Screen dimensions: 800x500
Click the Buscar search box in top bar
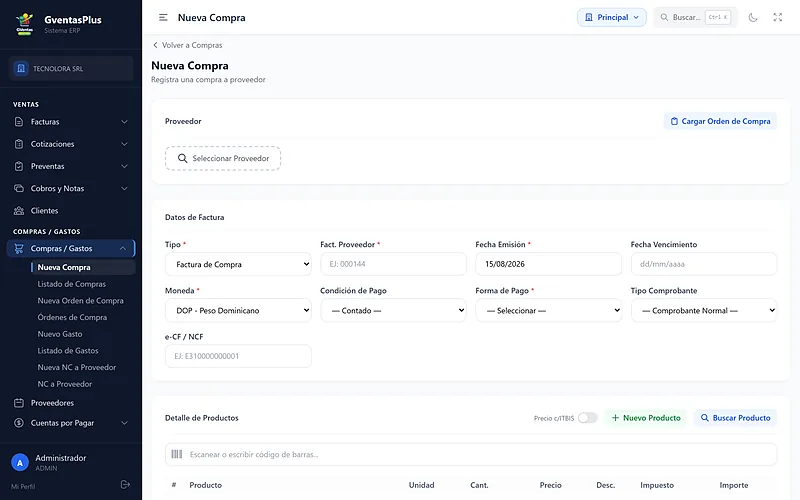click(695, 17)
